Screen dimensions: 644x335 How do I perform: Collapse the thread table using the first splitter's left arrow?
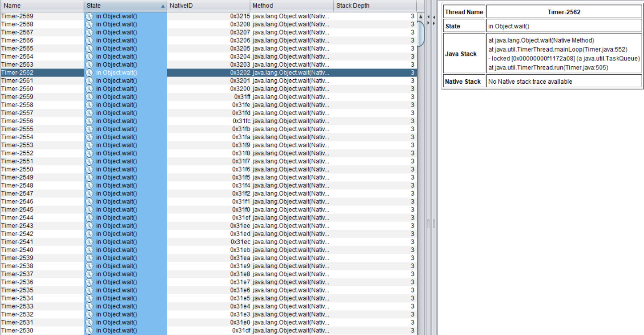428,17
